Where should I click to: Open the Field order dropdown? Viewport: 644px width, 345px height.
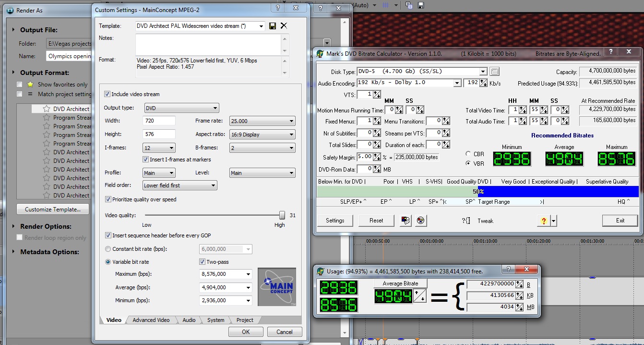tap(180, 185)
